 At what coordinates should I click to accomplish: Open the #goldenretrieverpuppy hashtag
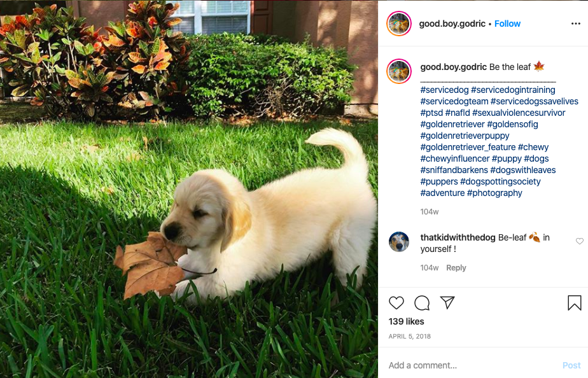[465, 136]
